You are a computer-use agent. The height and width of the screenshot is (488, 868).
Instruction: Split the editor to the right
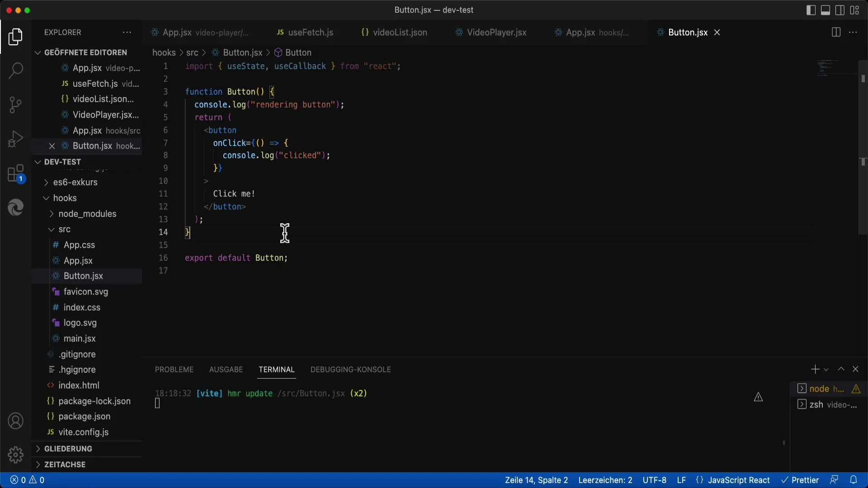836,33
